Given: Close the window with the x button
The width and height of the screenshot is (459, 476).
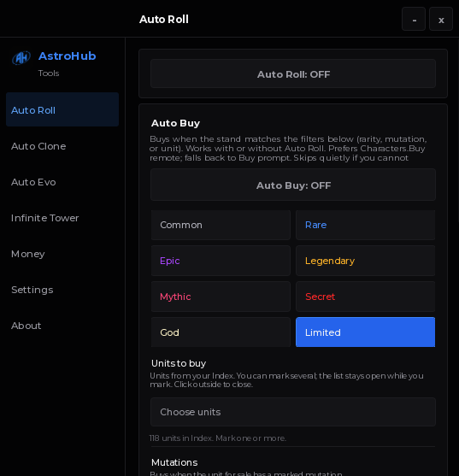Looking at the screenshot, I should coord(441,20).
